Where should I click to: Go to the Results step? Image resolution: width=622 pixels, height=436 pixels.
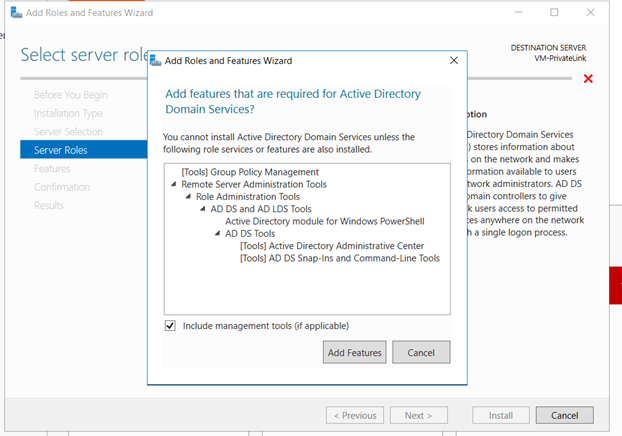coord(49,206)
